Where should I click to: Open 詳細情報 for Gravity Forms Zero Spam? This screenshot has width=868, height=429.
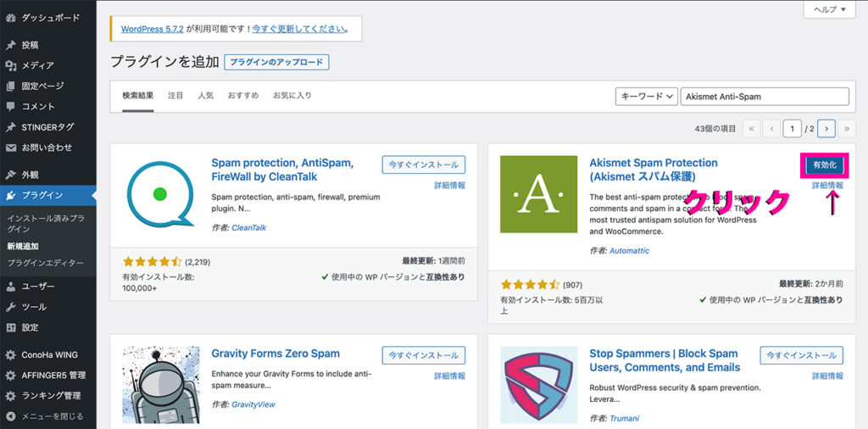point(449,376)
